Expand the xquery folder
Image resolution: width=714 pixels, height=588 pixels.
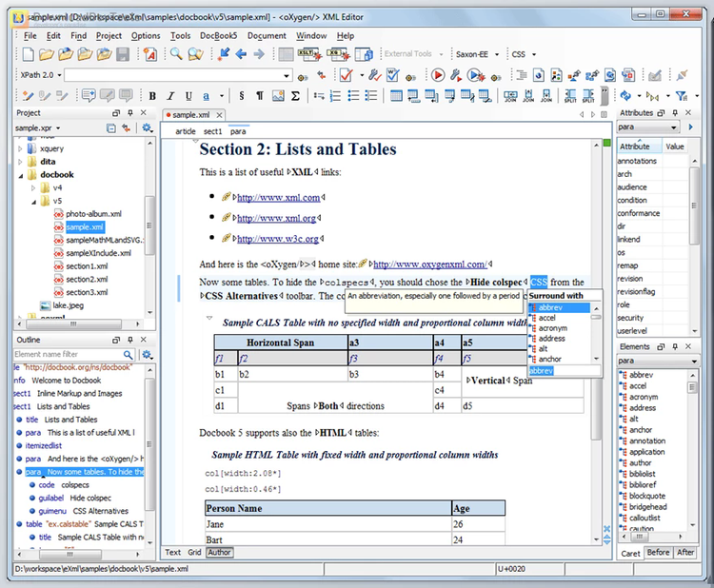click(x=20, y=148)
